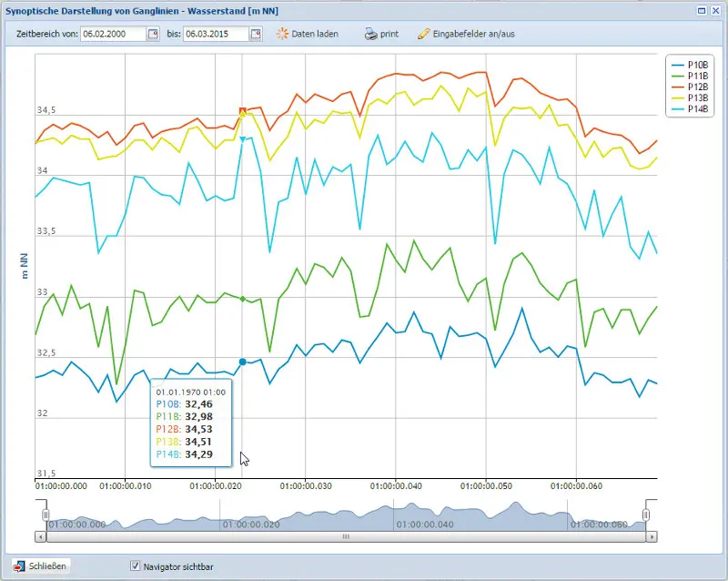This screenshot has width=728, height=581.
Task: Toggle P10B series in the legend
Action: [690, 65]
